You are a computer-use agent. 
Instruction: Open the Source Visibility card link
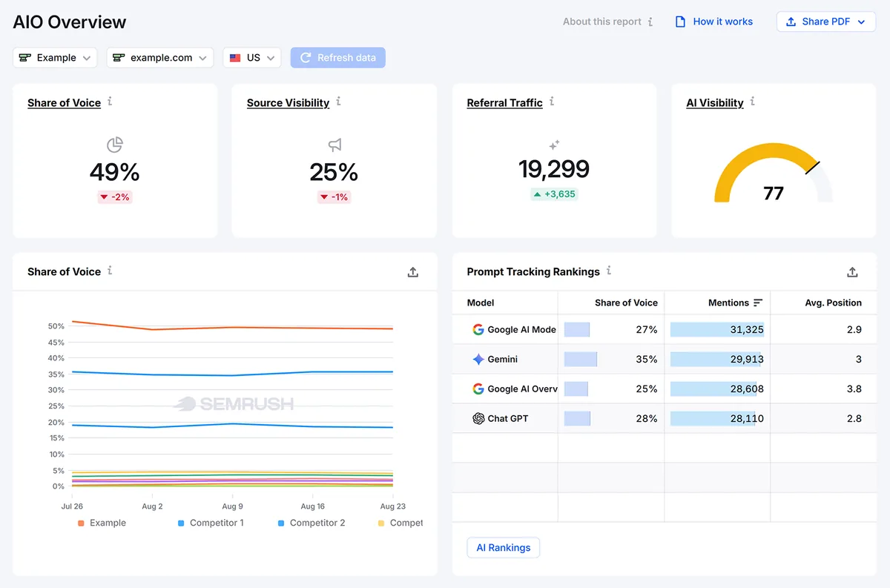288,103
